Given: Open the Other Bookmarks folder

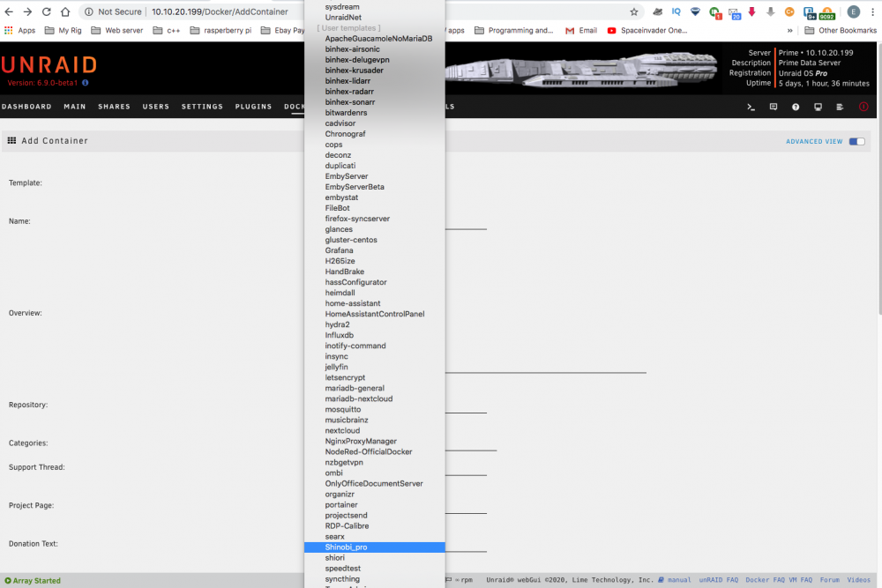Looking at the screenshot, I should 841,30.
